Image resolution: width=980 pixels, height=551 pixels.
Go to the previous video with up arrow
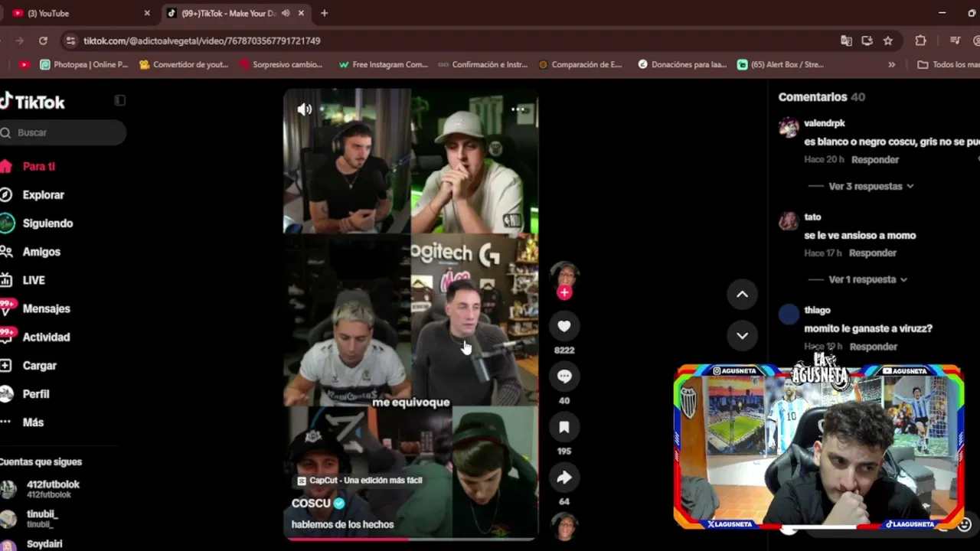click(x=742, y=295)
